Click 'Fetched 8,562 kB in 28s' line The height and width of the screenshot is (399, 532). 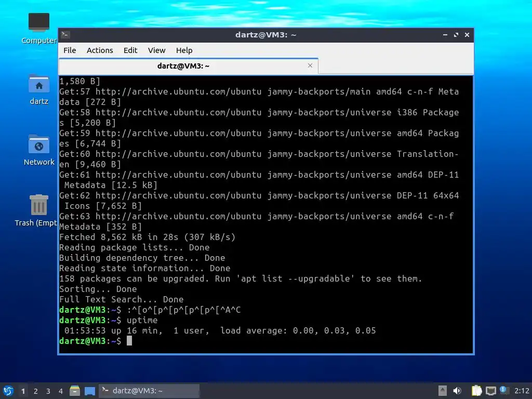point(147,237)
